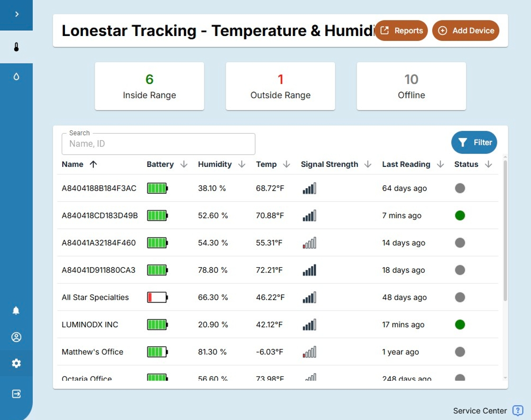Sort by Battery column arrow
This screenshot has width=531, height=420.
pos(184,164)
